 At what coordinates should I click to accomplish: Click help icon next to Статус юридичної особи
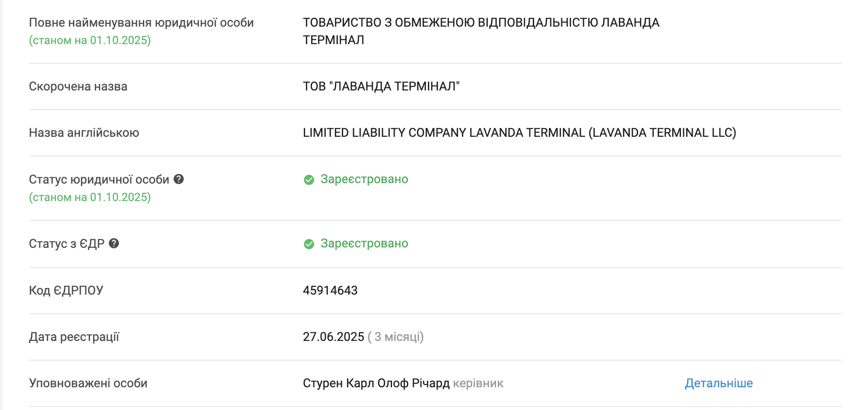point(178,179)
